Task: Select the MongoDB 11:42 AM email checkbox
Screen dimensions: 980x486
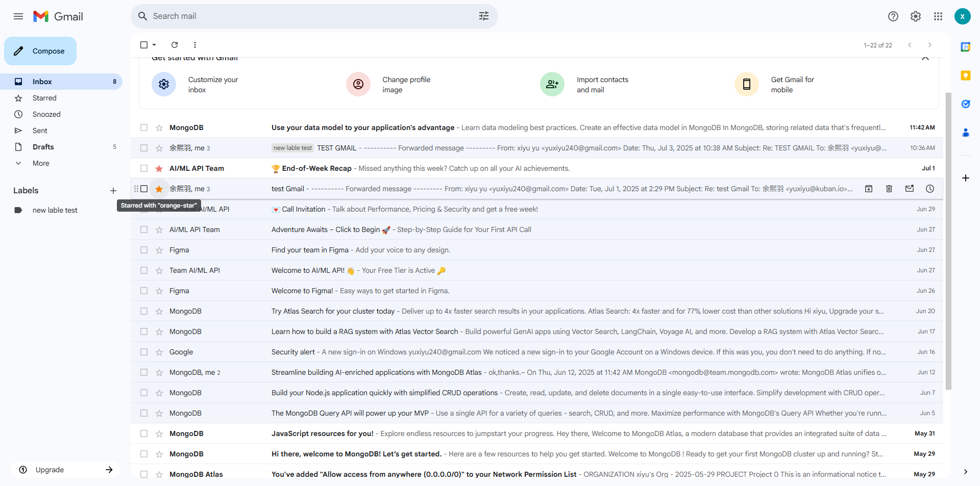Action: coord(144,127)
